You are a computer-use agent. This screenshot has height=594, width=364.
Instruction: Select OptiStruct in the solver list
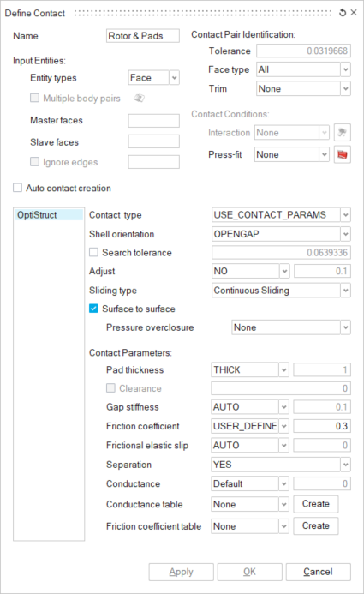pyautogui.click(x=49, y=215)
